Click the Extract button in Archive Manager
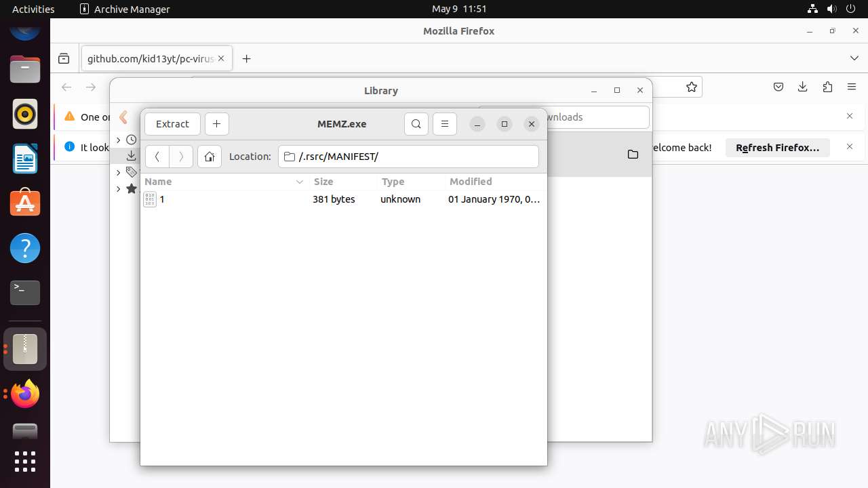This screenshot has height=488, width=868. [x=172, y=124]
